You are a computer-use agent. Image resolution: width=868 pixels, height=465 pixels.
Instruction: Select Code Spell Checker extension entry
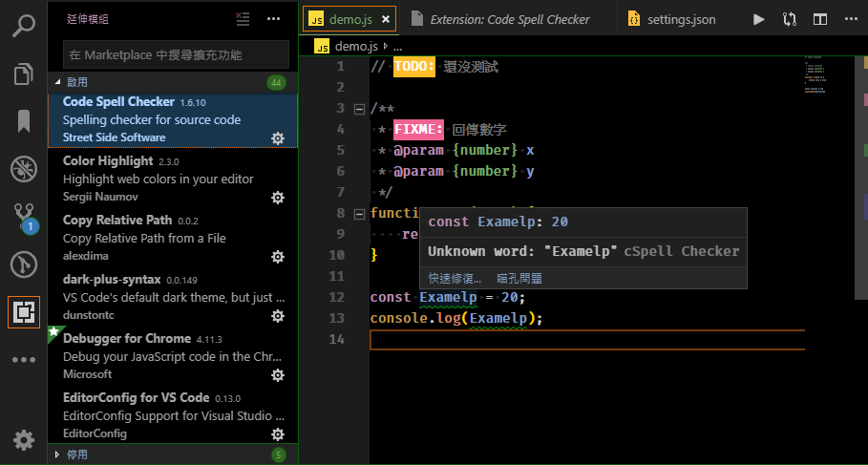pyautogui.click(x=173, y=120)
